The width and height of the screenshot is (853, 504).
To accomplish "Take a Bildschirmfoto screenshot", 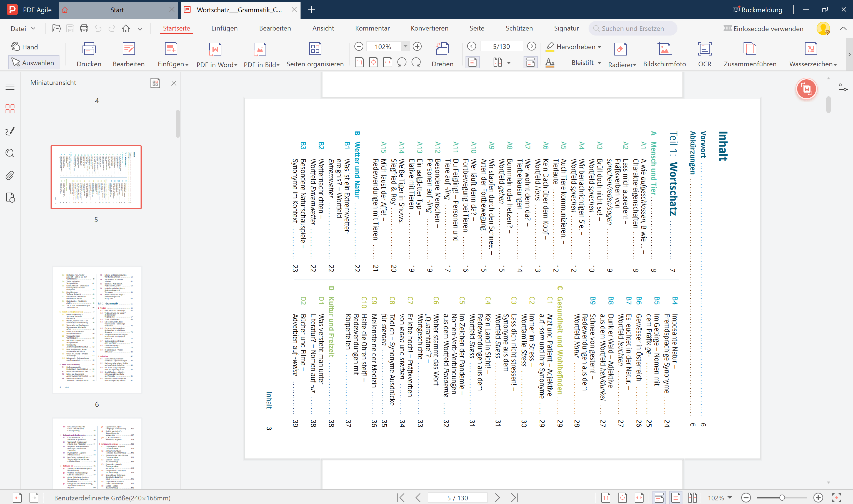I will pyautogui.click(x=664, y=55).
